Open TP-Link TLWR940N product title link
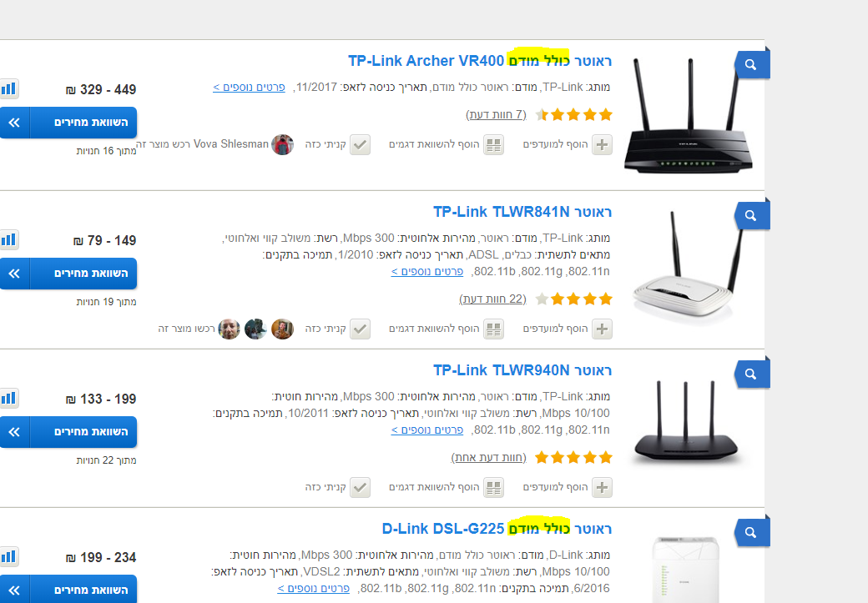 pos(522,370)
